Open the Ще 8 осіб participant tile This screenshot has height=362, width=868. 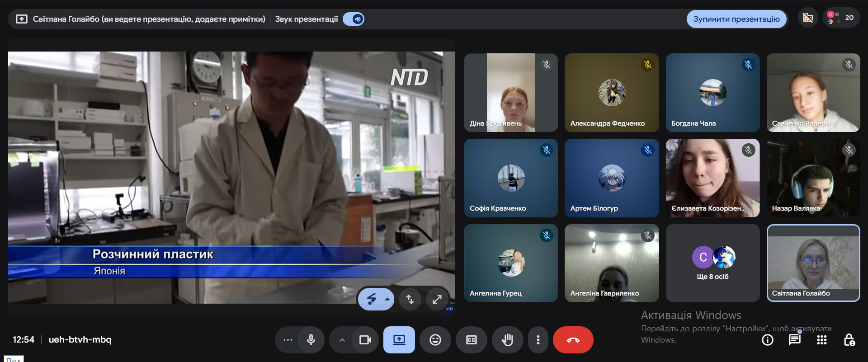pyautogui.click(x=712, y=263)
